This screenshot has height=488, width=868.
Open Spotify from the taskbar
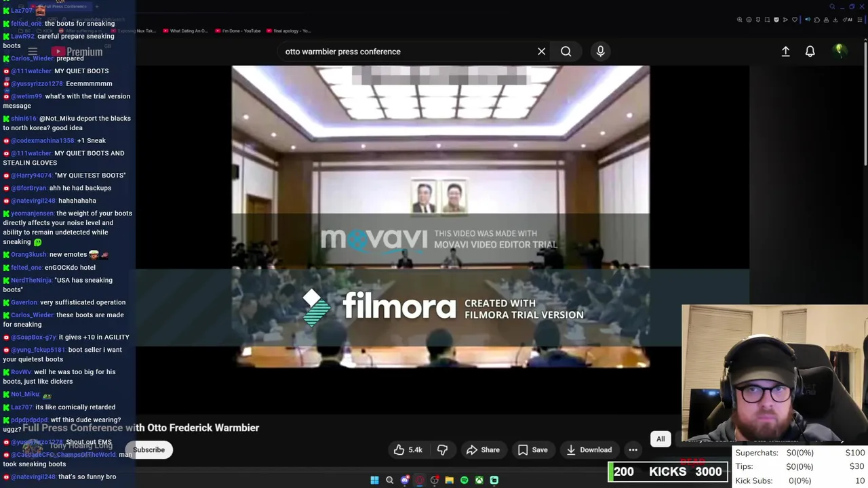click(464, 480)
